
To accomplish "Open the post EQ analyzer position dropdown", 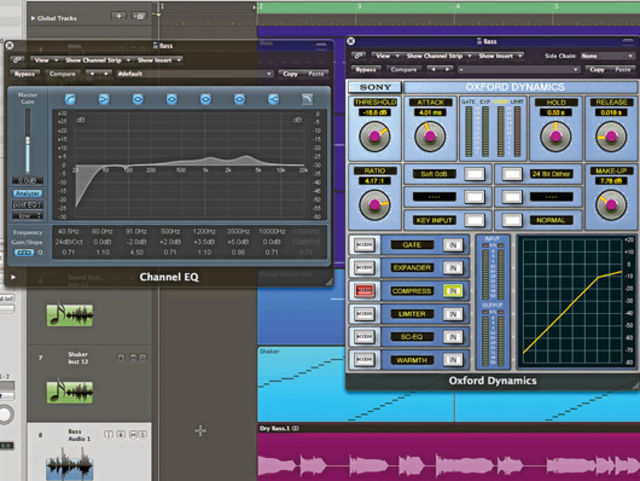I will click(x=27, y=205).
